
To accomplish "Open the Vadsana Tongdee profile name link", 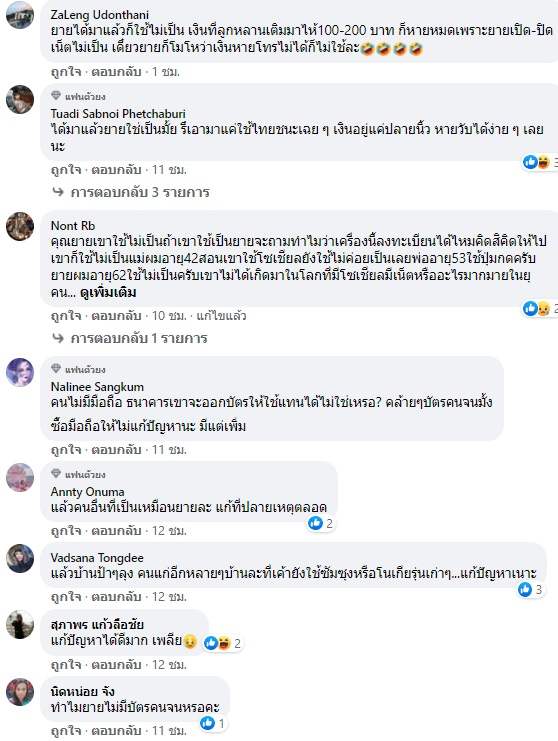I will [97, 558].
